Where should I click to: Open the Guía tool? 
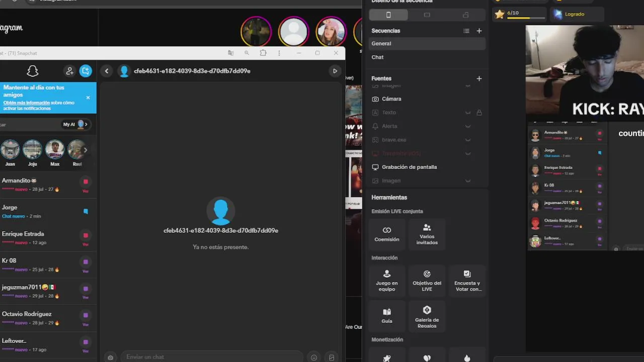[386, 315]
